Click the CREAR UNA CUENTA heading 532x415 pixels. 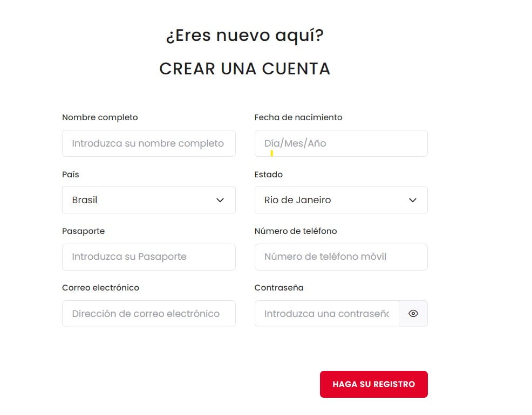click(244, 68)
